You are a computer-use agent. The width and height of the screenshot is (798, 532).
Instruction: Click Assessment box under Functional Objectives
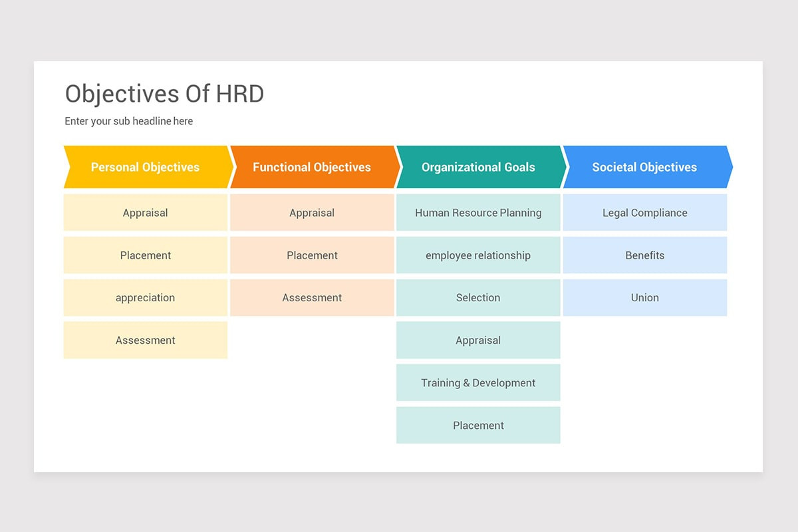[312, 298]
